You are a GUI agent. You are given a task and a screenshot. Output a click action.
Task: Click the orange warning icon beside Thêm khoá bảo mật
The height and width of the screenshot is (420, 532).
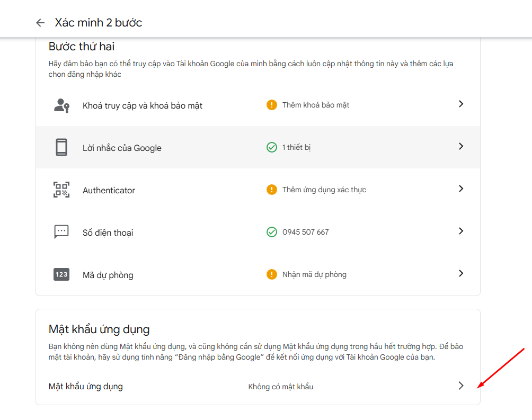coord(272,105)
